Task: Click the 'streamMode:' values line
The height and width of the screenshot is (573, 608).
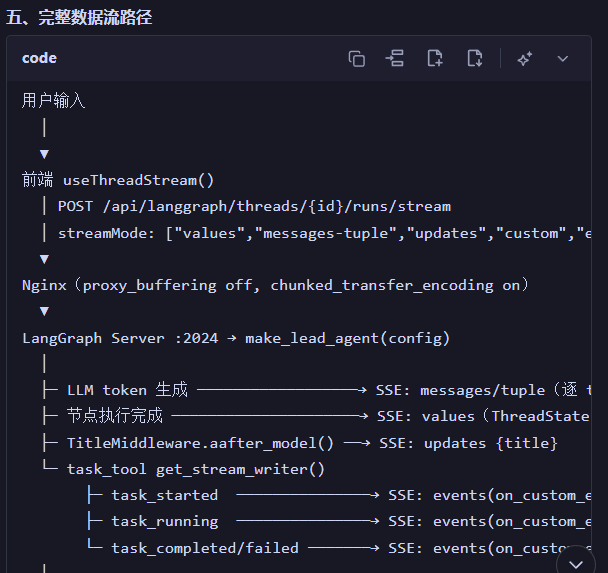Action: click(x=324, y=233)
